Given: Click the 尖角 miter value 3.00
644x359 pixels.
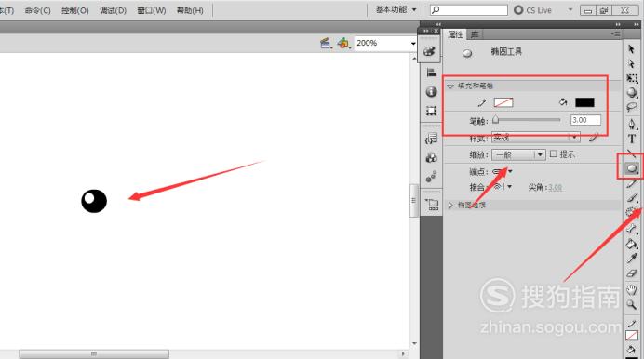Looking at the screenshot, I should tap(556, 188).
